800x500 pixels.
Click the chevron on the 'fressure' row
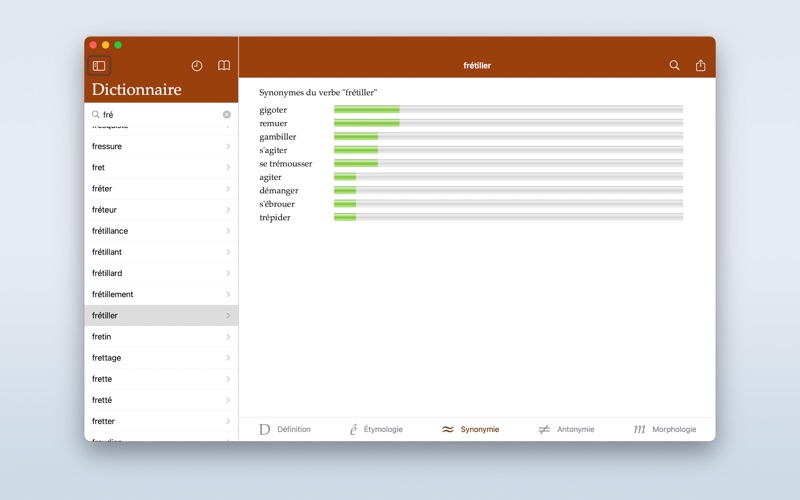[228, 146]
